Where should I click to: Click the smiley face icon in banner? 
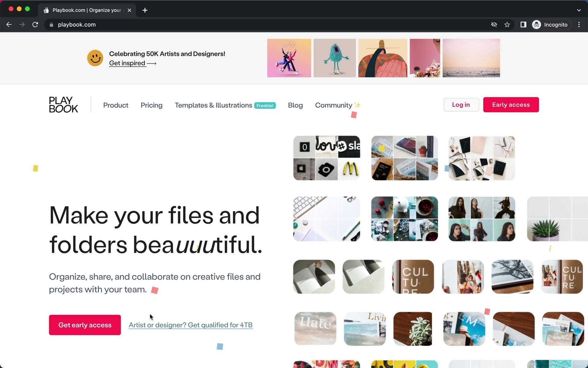(x=95, y=58)
